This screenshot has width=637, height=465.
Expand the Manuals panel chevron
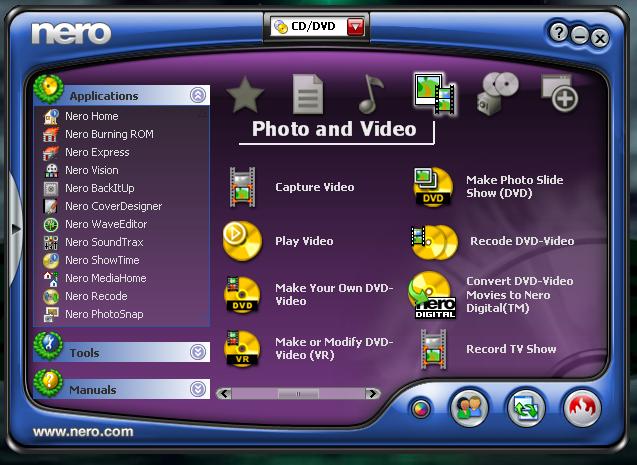pyautogui.click(x=198, y=389)
